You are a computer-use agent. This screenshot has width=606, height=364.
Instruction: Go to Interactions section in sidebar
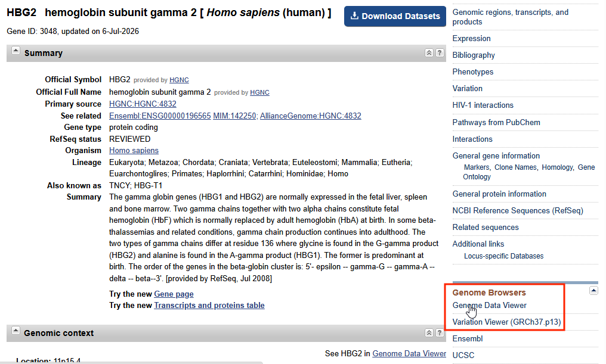pos(472,139)
